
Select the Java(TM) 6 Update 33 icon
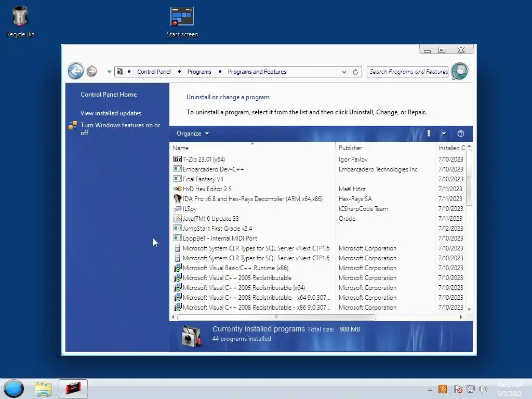(x=178, y=219)
